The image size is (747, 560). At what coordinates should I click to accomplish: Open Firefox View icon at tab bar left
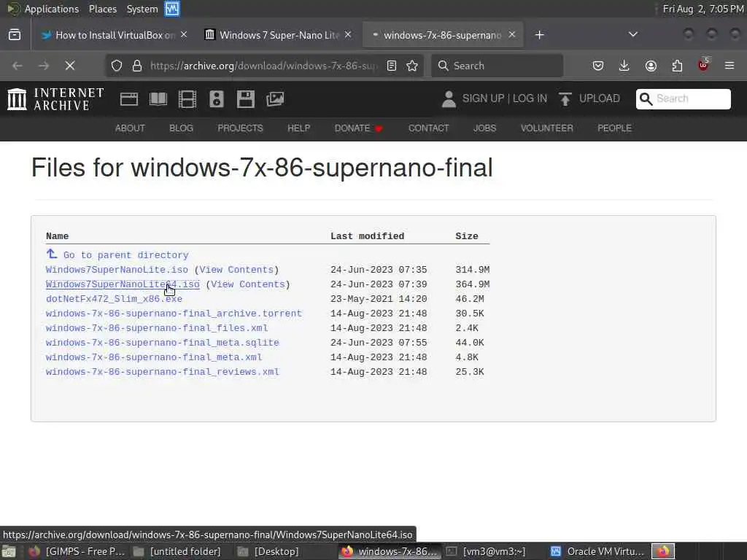click(15, 35)
